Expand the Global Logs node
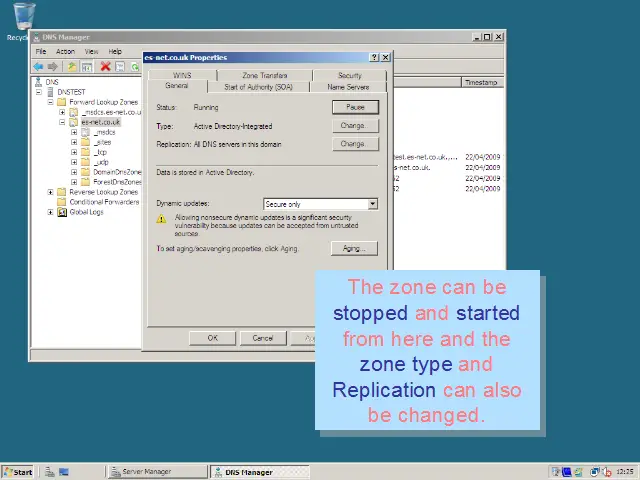 pyautogui.click(x=50, y=212)
